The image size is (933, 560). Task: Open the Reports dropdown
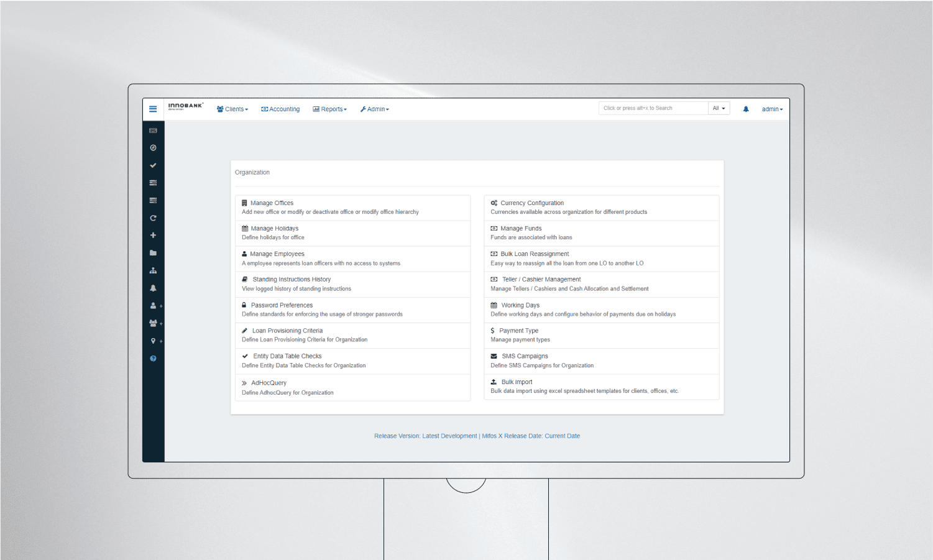329,109
